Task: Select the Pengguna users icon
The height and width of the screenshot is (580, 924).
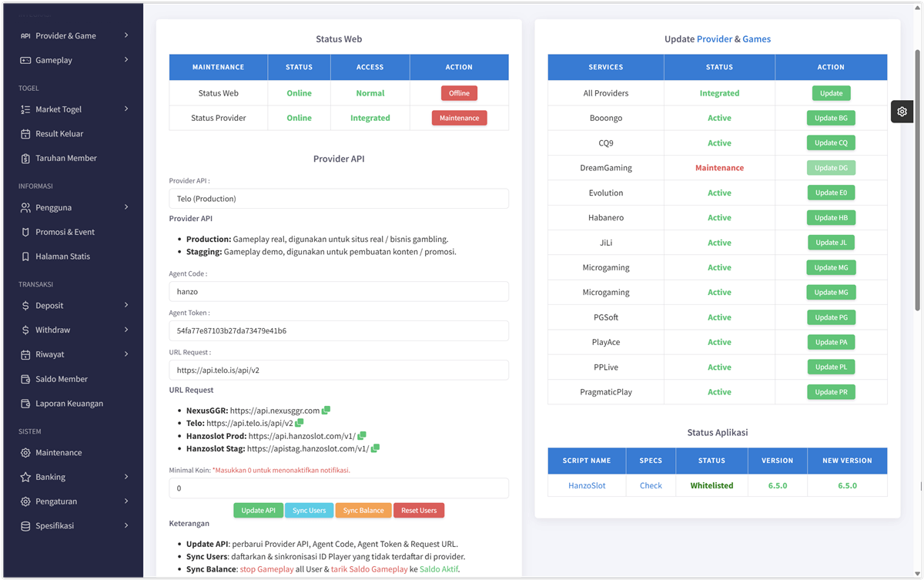Action: 25,206
